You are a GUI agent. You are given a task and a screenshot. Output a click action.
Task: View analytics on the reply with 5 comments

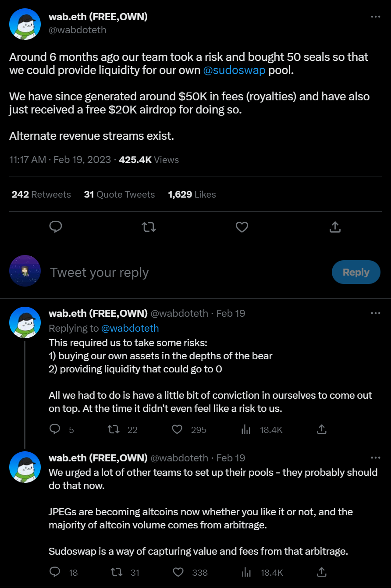246,429
